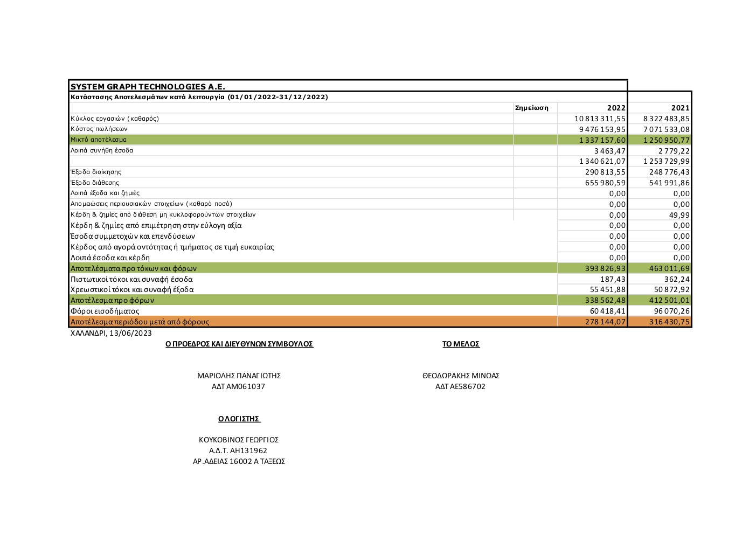
Task: Select the green Μικτό αποτέλεσμα row label
Action: pyautogui.click(x=99, y=140)
